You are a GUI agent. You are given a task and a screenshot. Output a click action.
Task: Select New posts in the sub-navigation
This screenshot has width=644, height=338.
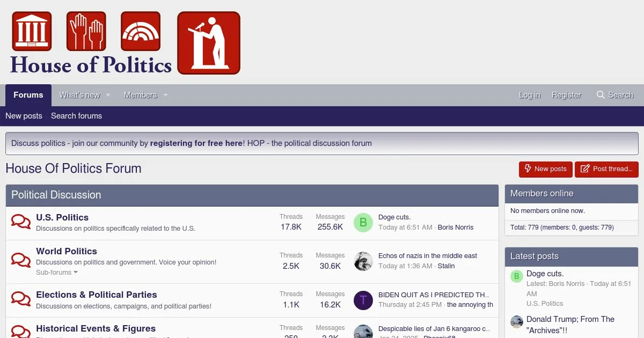[x=24, y=116]
